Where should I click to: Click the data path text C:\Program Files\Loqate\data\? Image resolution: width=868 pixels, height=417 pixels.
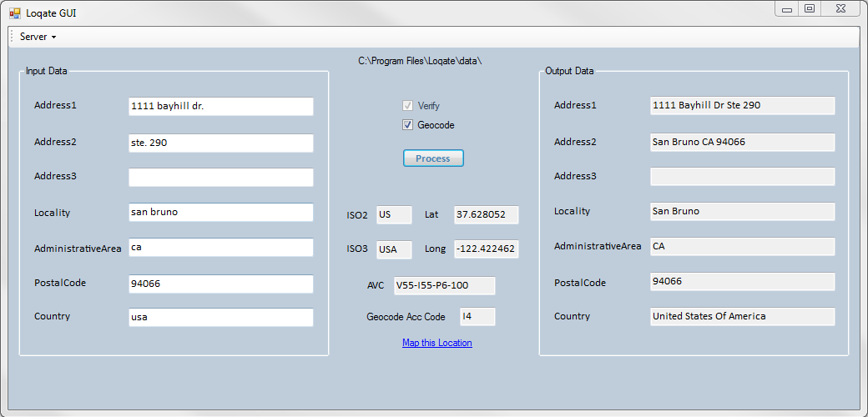pyautogui.click(x=420, y=61)
